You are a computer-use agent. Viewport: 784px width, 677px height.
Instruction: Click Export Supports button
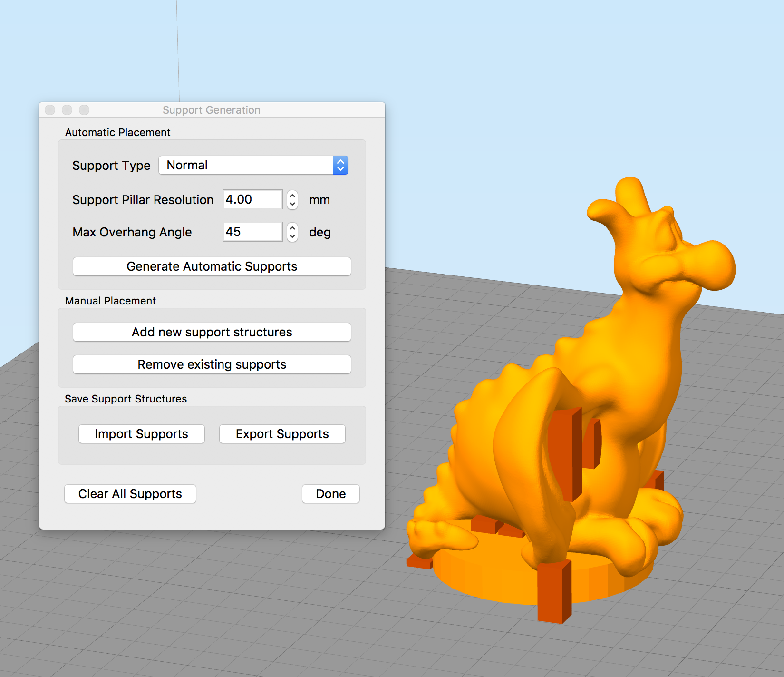click(x=282, y=434)
